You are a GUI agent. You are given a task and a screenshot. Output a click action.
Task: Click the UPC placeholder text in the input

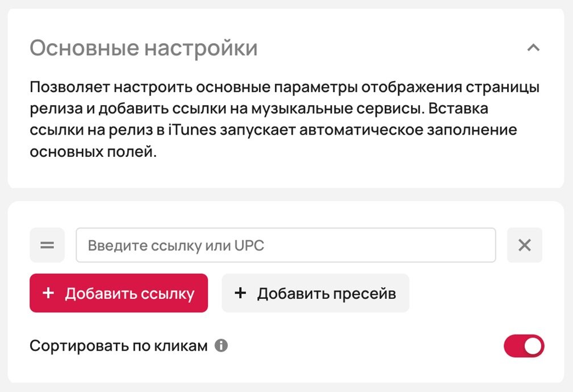[x=249, y=245]
